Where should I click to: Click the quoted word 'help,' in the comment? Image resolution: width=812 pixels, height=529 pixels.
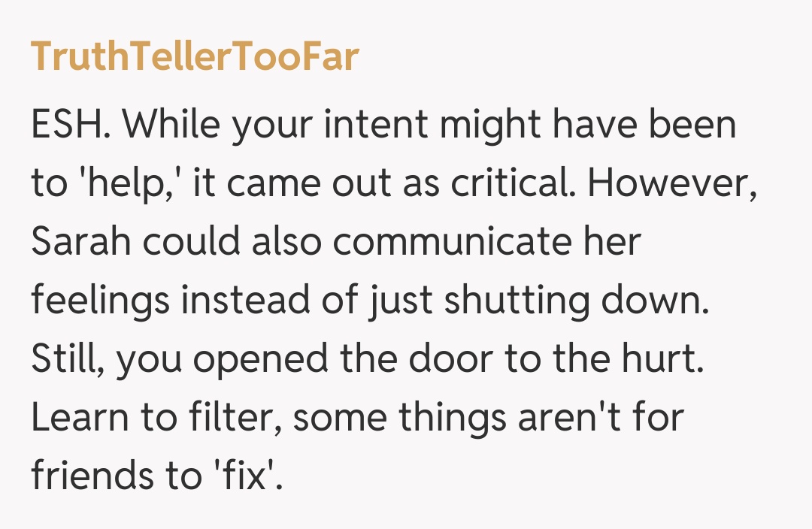[x=138, y=184]
